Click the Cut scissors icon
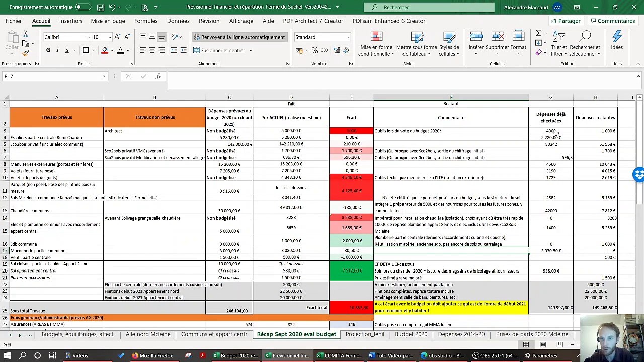 click(x=26, y=34)
